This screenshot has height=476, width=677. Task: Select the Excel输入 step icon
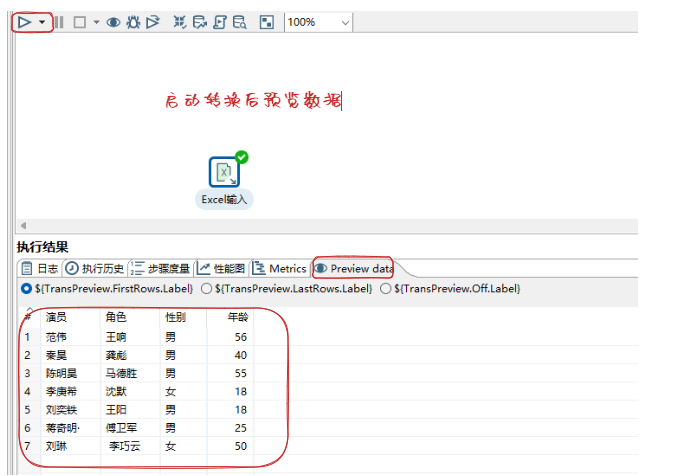pyautogui.click(x=224, y=172)
